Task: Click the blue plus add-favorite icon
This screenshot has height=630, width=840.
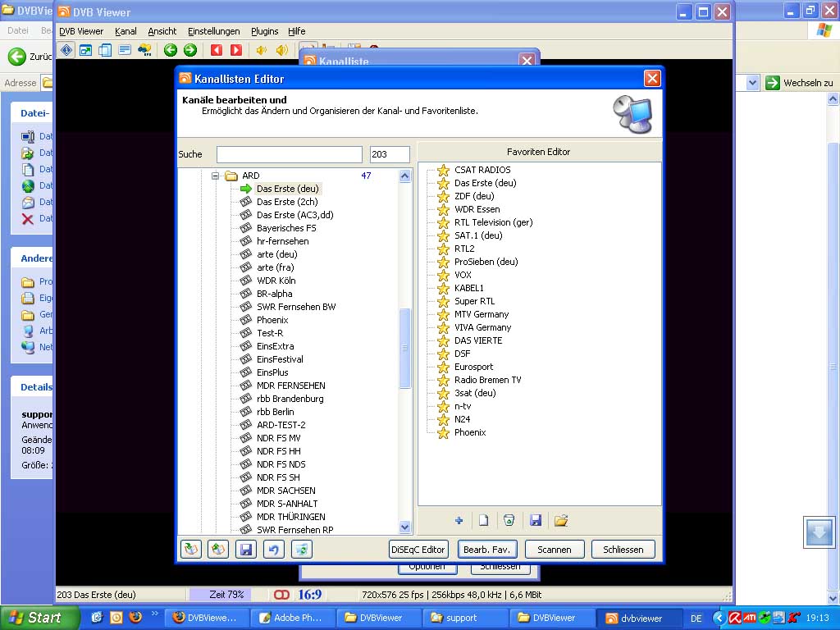Action: [x=459, y=520]
